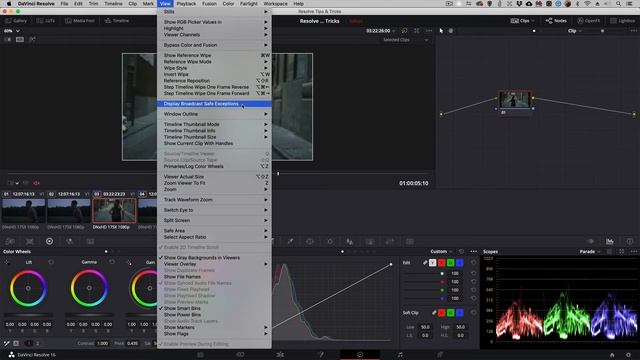Viewport: 640px width, 360px height.
Task: Open the Custom curves mode dropdown
Action: [x=441, y=251]
